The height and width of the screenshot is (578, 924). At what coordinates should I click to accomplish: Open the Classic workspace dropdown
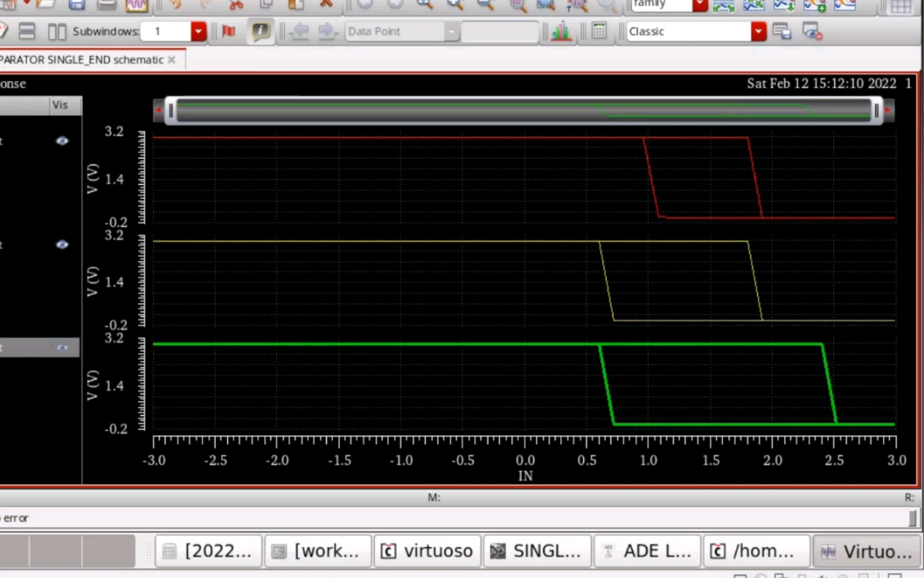tap(758, 32)
